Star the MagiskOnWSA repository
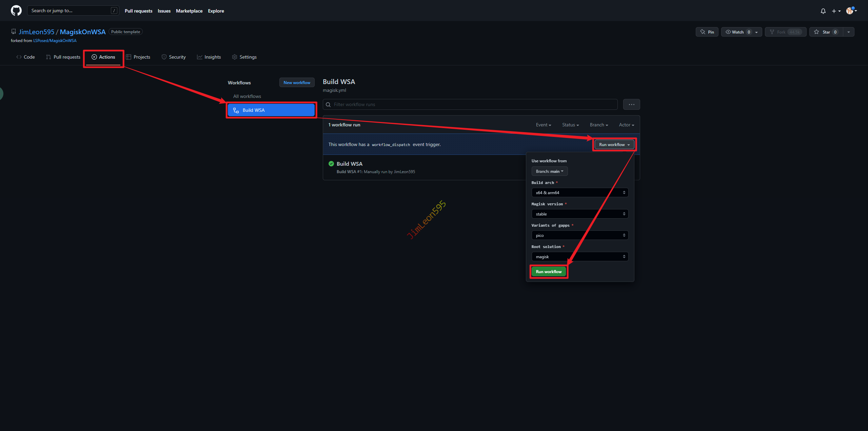 pyautogui.click(x=826, y=32)
